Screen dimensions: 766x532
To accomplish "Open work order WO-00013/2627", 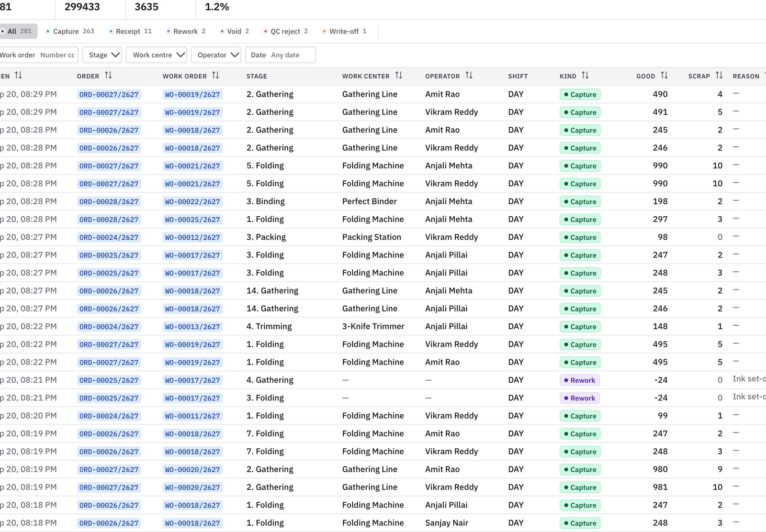I will pyautogui.click(x=192, y=327).
